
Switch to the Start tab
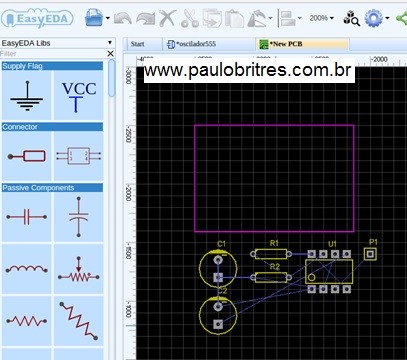pyautogui.click(x=138, y=44)
